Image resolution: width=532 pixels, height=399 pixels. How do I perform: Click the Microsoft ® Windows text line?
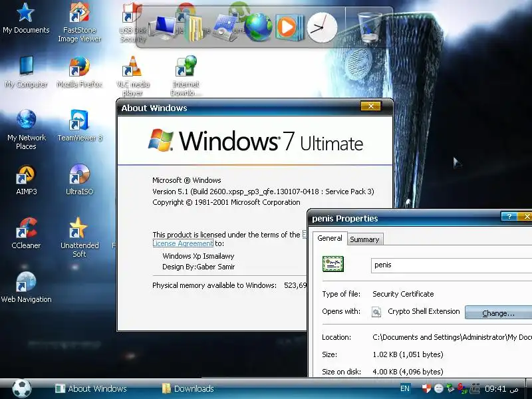[x=187, y=180]
